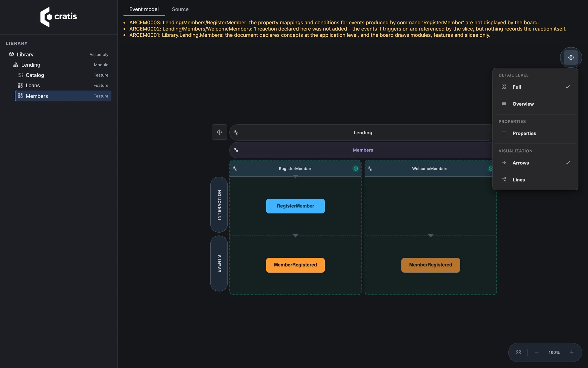Screen dimensions: 588x368
Task: Open the Catalog feature
Action: coord(63,75)
